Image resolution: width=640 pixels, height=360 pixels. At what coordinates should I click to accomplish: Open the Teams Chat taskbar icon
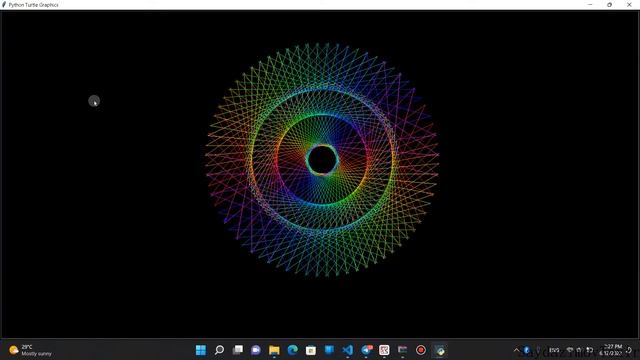(256, 350)
